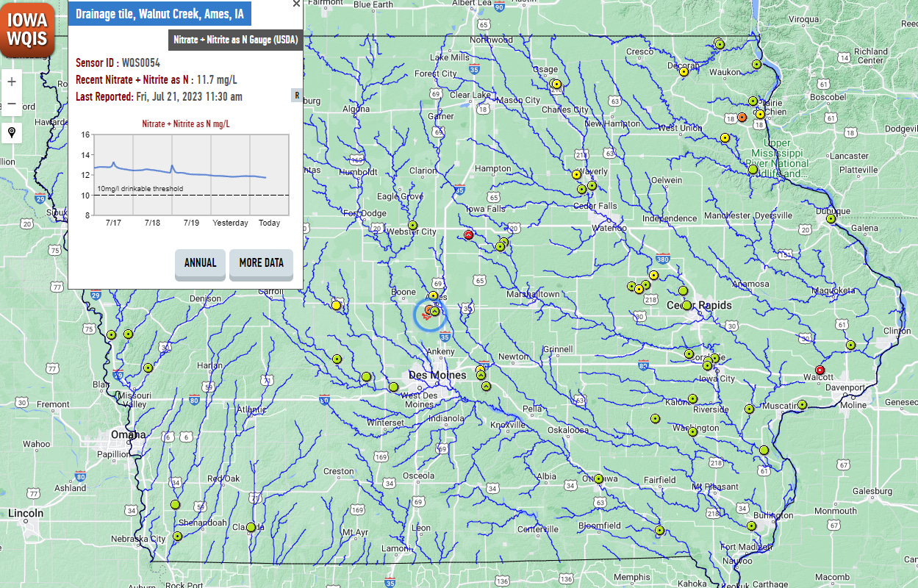This screenshot has width=918, height=588.
Task: Select the yellow sensor at Decorah
Action: pyautogui.click(x=684, y=71)
